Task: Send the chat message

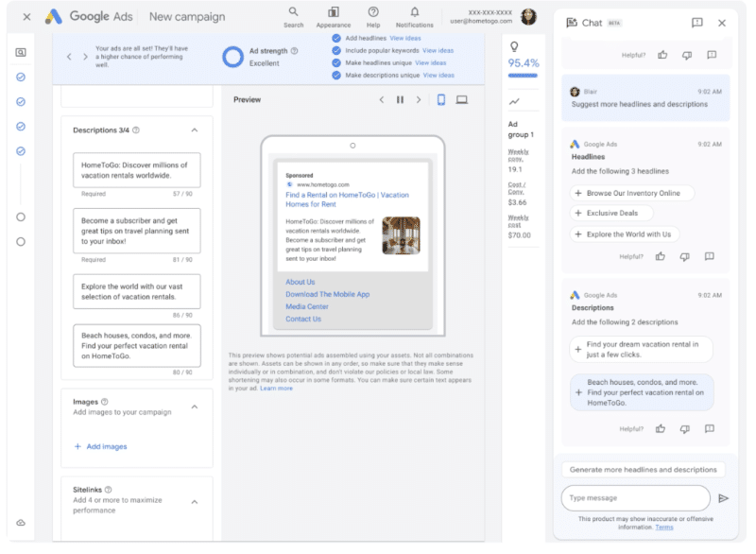Action: coord(723,498)
